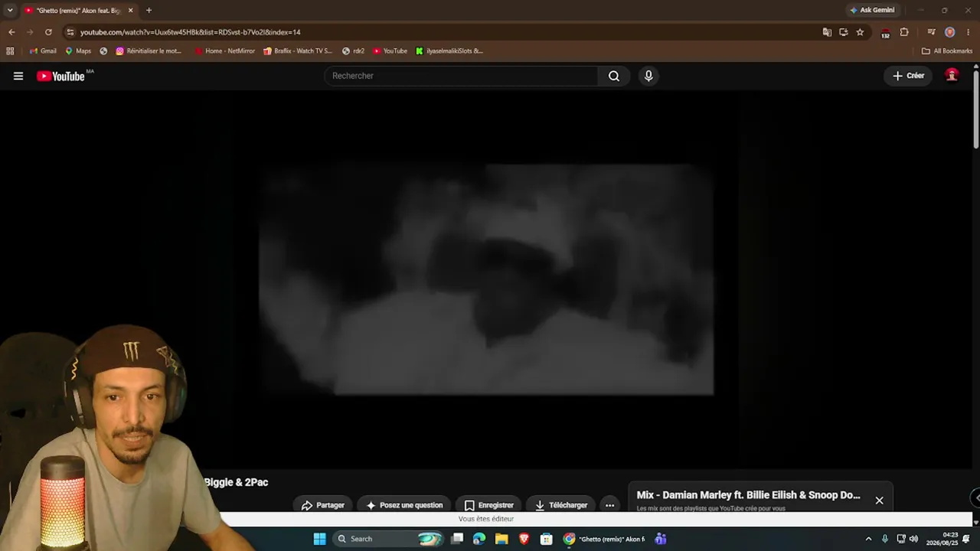Close the Ghetto (remix) Akon tab

click(x=130, y=11)
